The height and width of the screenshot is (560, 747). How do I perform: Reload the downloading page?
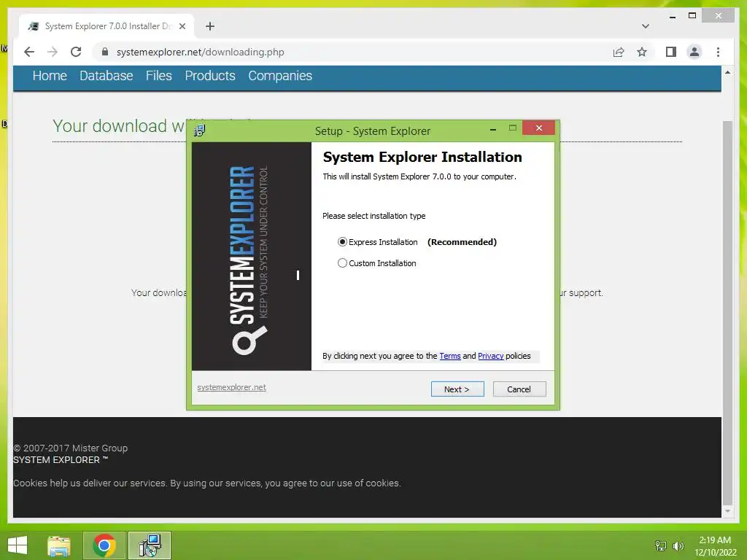[x=76, y=52]
